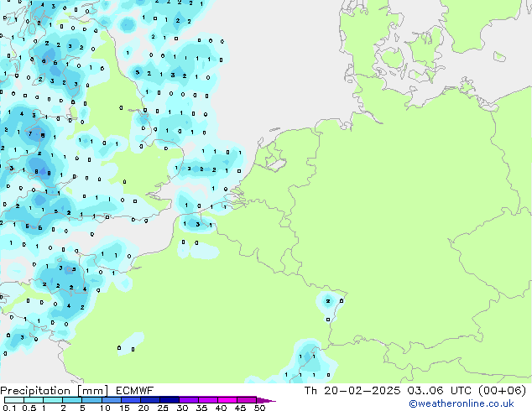The height and width of the screenshot is (411, 532).
Task: Click the legend value '50'
Action: [259, 408]
